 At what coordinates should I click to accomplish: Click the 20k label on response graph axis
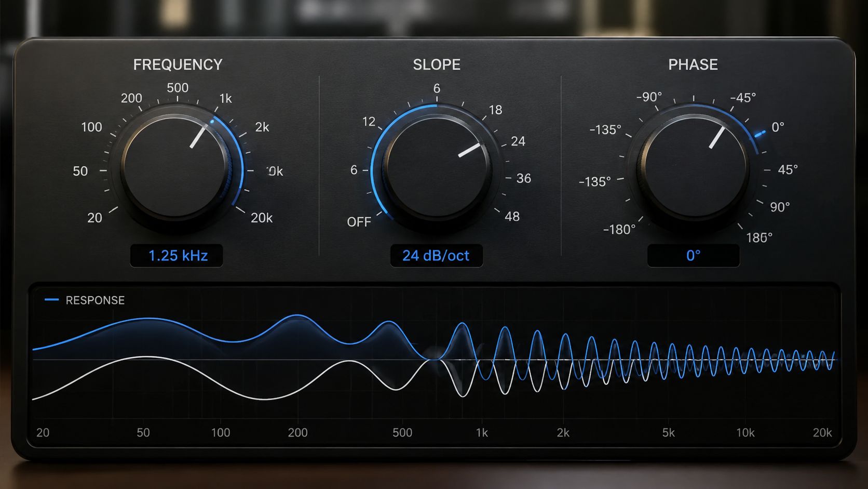[x=822, y=432]
